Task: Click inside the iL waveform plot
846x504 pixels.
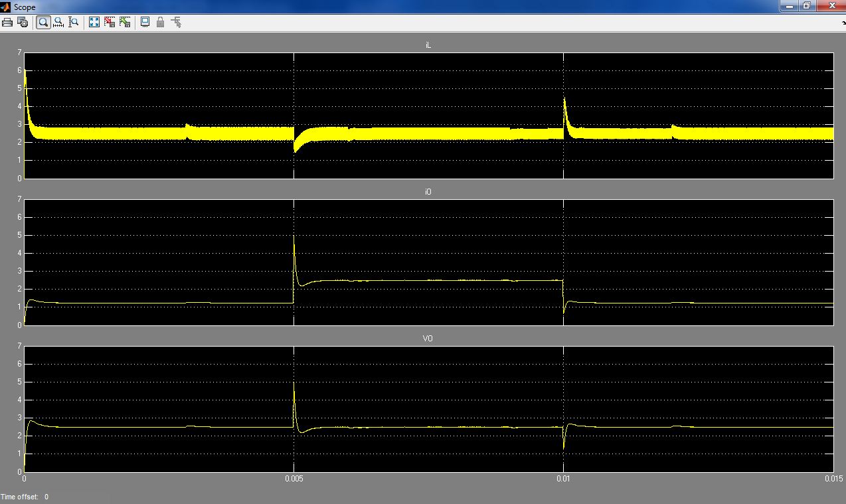Action: (428, 116)
